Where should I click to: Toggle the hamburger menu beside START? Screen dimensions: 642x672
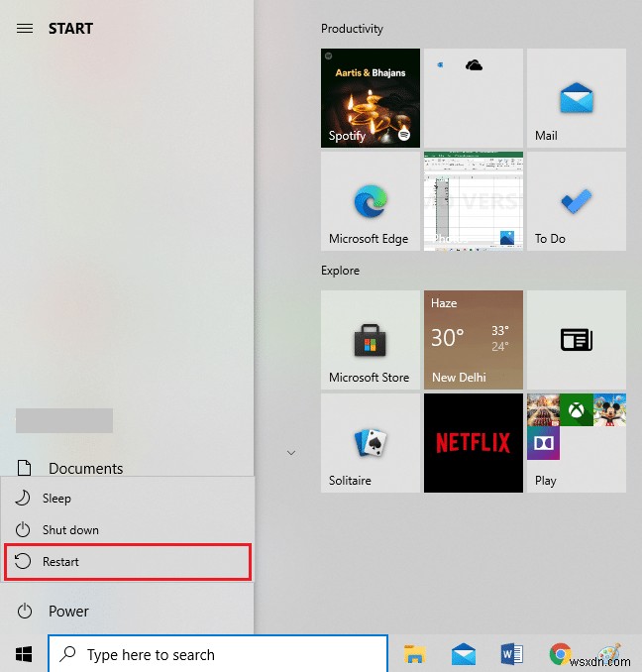pyautogui.click(x=25, y=29)
